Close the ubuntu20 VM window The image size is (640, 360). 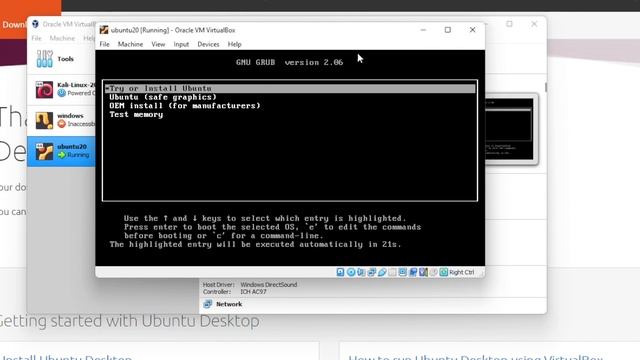[472, 30]
